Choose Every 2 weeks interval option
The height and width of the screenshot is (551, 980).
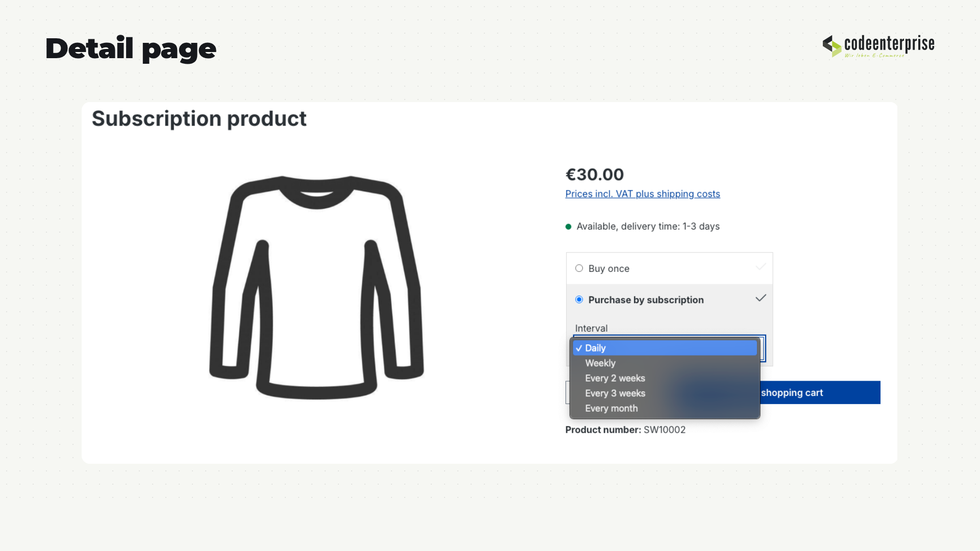pos(665,378)
